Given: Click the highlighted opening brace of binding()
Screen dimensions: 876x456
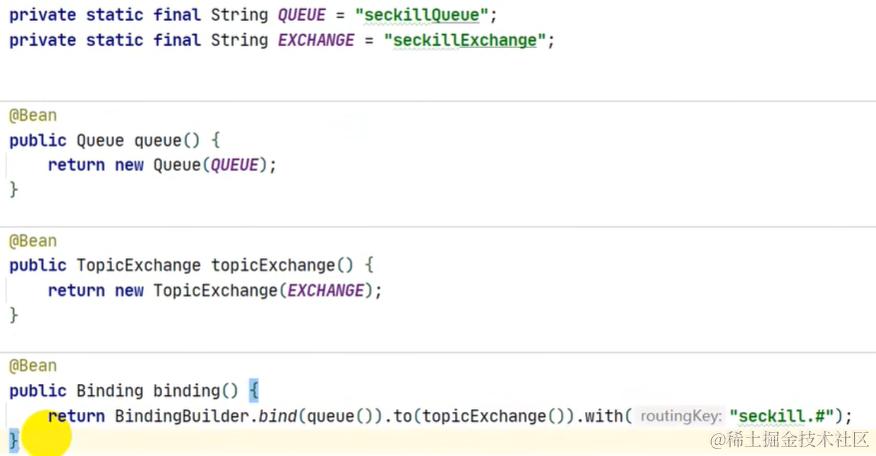Looking at the screenshot, I should pyautogui.click(x=254, y=391).
